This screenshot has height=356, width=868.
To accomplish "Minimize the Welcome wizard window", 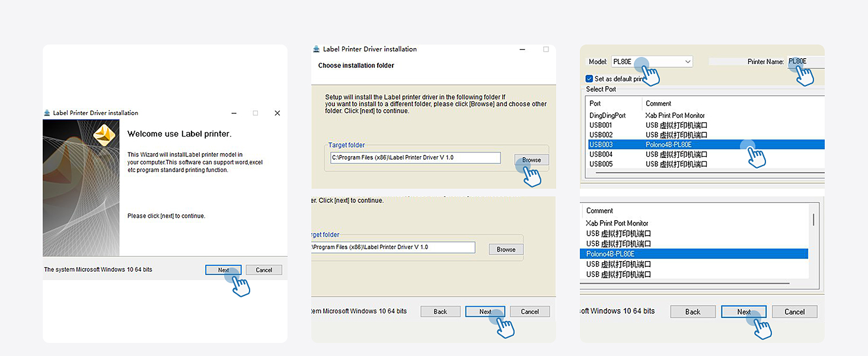I will pyautogui.click(x=235, y=113).
